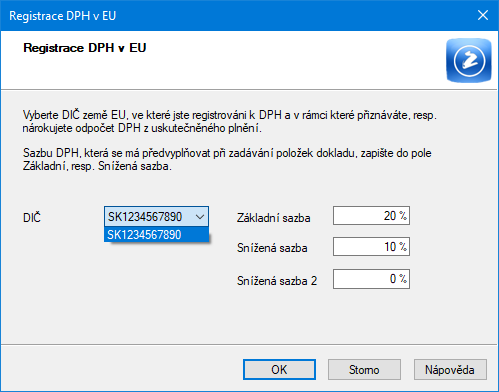Screen dimensions: 499x392
Task: Click the bold Registrace DPH v EU heading
Action: click(85, 48)
